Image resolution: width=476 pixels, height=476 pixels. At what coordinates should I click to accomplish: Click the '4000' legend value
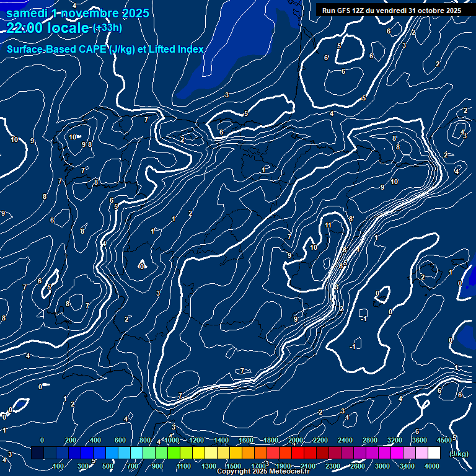pos(431,466)
